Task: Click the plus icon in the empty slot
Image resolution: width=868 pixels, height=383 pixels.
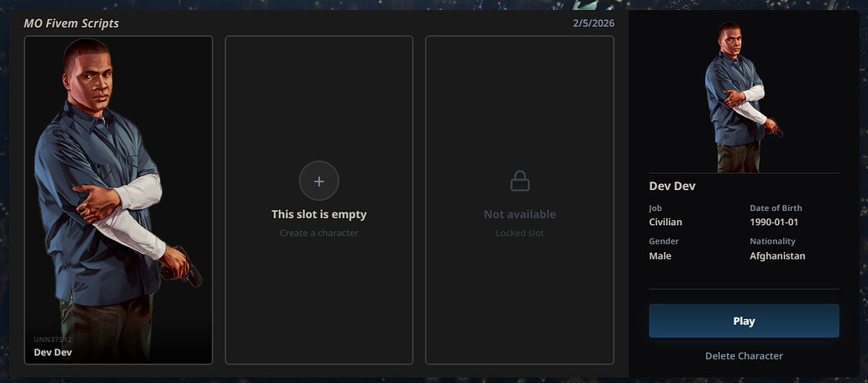Action: 318,181
